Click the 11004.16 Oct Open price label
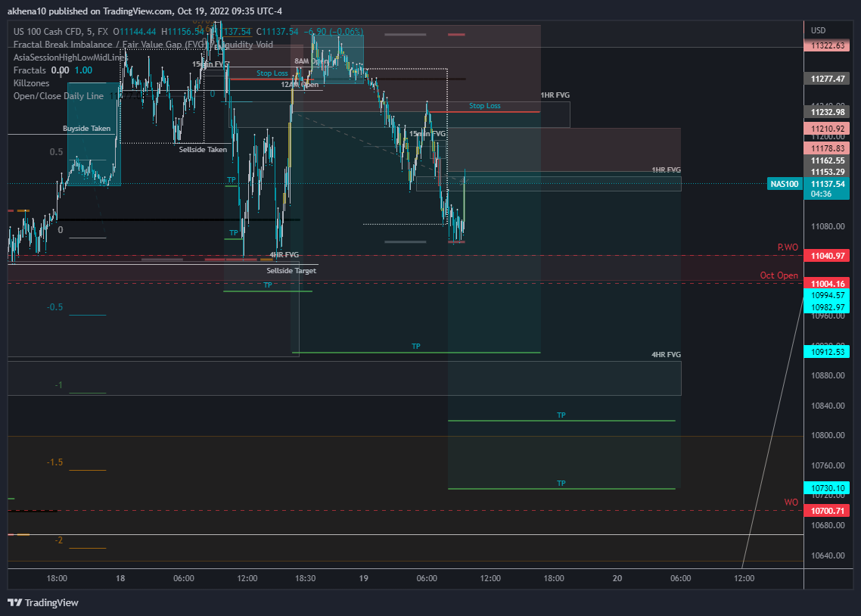Image resolution: width=861 pixels, height=616 pixels. pos(827,284)
